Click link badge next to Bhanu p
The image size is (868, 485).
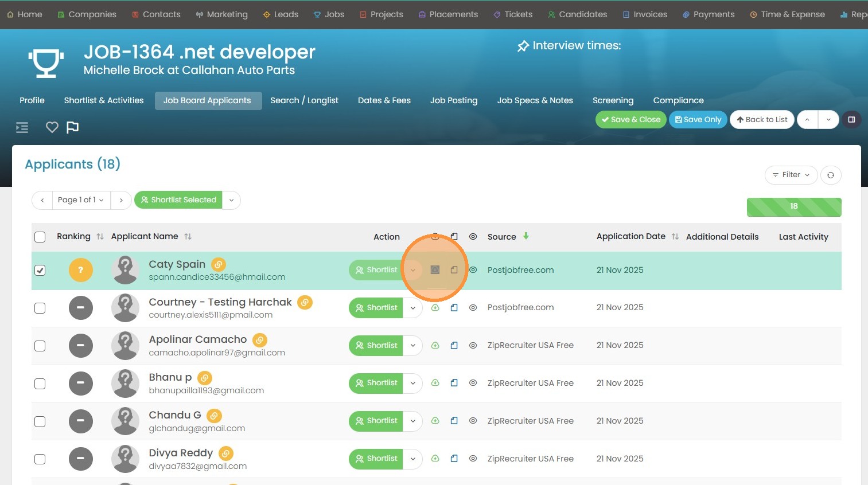pos(205,378)
